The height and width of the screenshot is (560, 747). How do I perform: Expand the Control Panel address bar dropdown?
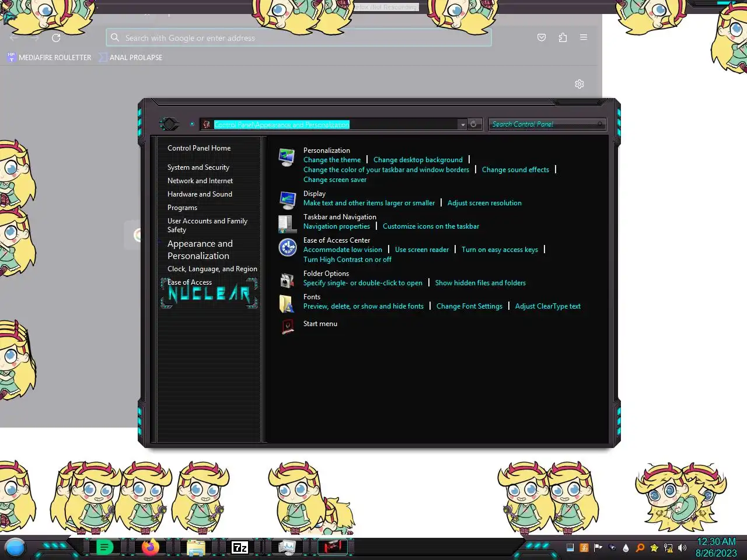click(x=462, y=124)
